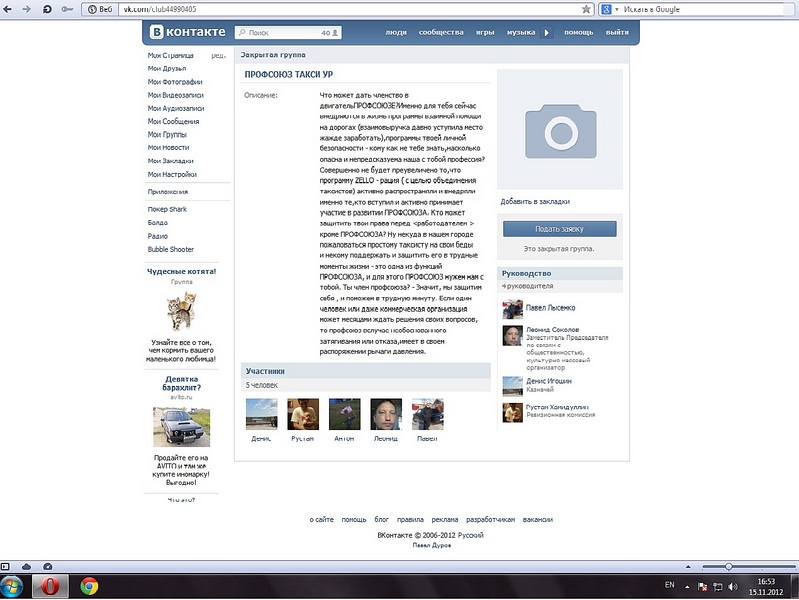
Task: Click the EN language indicator
Action: 670,585
